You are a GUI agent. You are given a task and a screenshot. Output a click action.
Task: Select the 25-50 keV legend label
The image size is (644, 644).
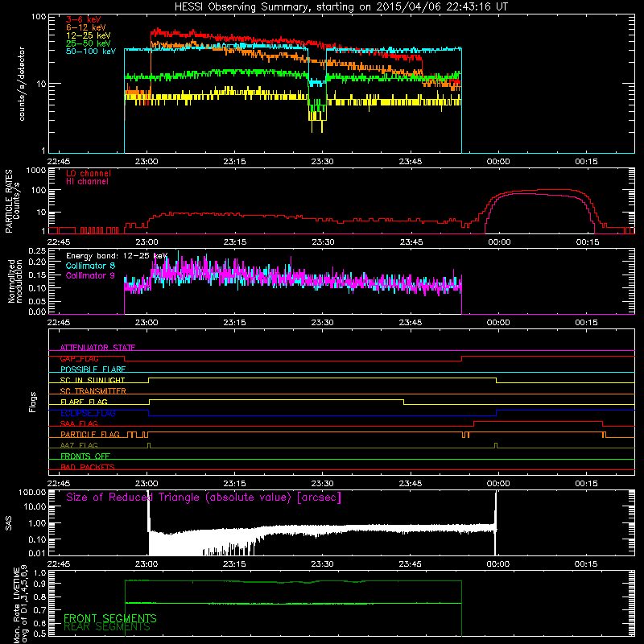point(88,43)
